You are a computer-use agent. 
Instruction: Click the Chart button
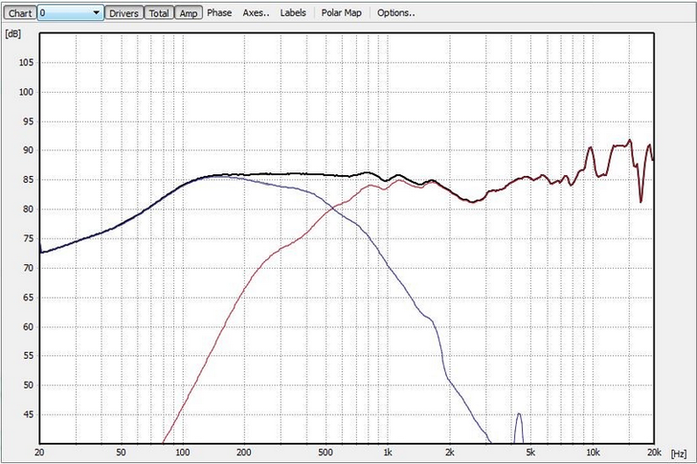coord(20,13)
